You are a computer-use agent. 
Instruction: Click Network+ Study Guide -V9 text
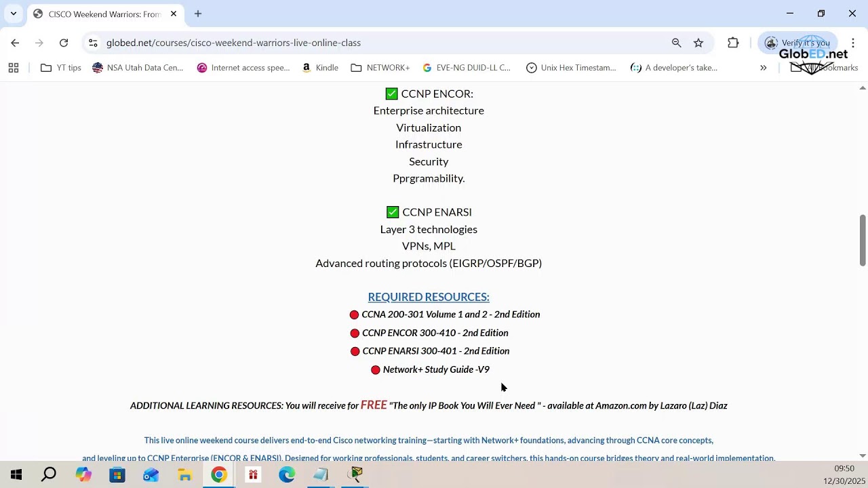(x=436, y=369)
